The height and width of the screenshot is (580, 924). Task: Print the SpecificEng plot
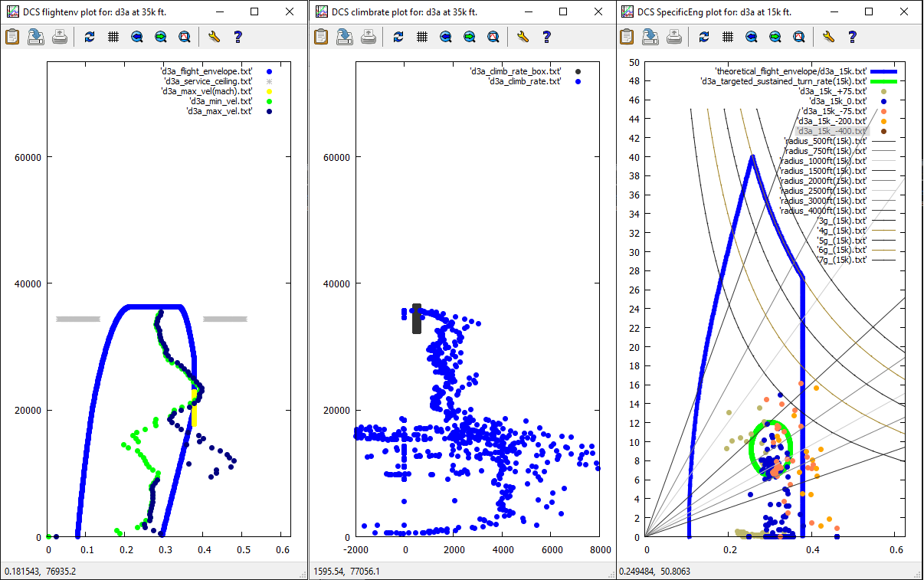coord(675,37)
